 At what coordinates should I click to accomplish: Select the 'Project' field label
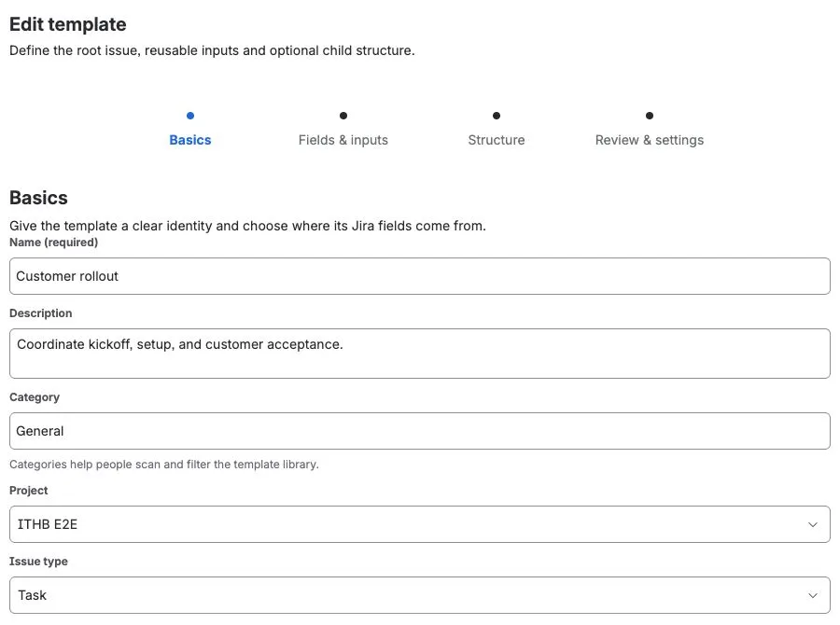(x=28, y=491)
